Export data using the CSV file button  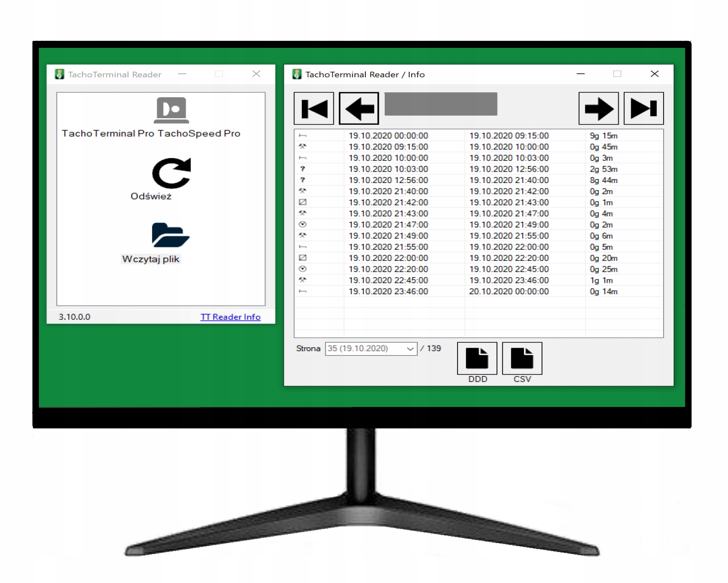522,358
